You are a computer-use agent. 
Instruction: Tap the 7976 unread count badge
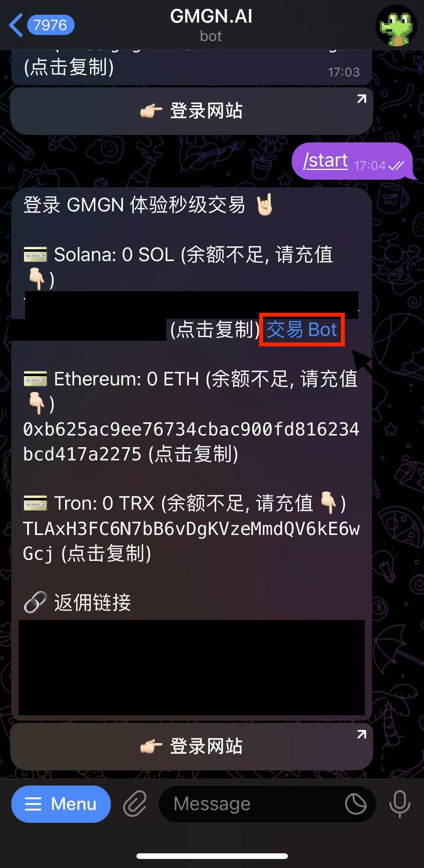51,25
